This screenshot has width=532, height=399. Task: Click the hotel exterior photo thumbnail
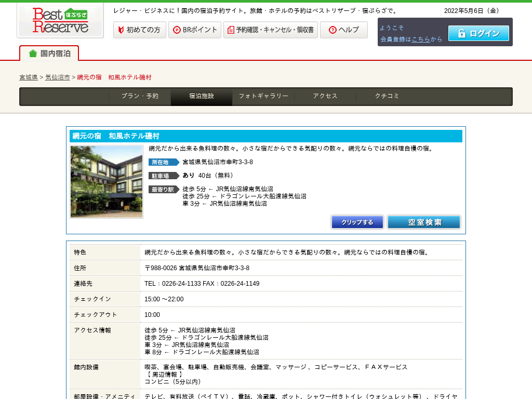pyautogui.click(x=107, y=182)
